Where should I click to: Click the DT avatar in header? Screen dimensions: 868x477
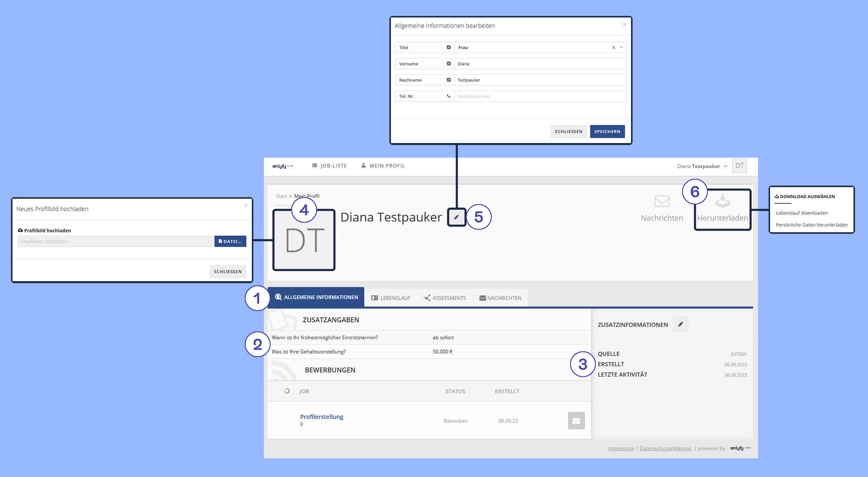(739, 166)
